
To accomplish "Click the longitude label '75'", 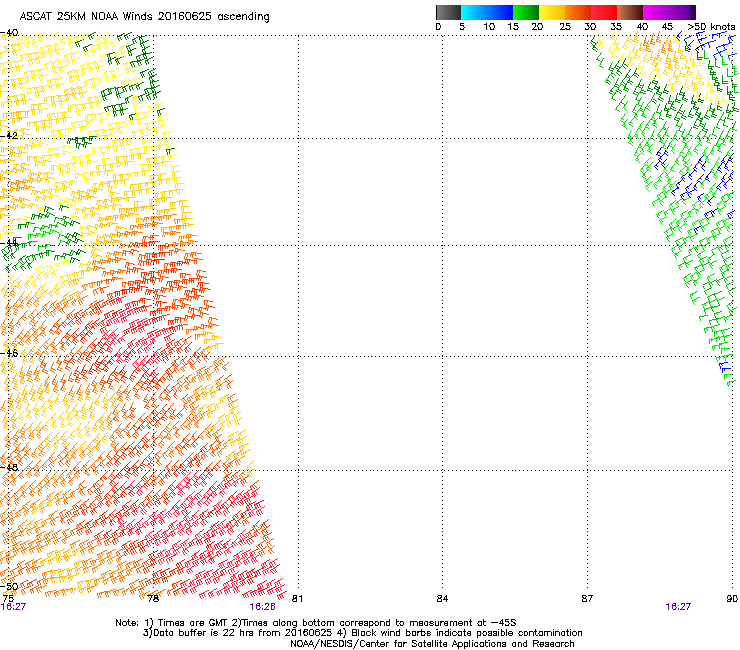I will (8, 599).
